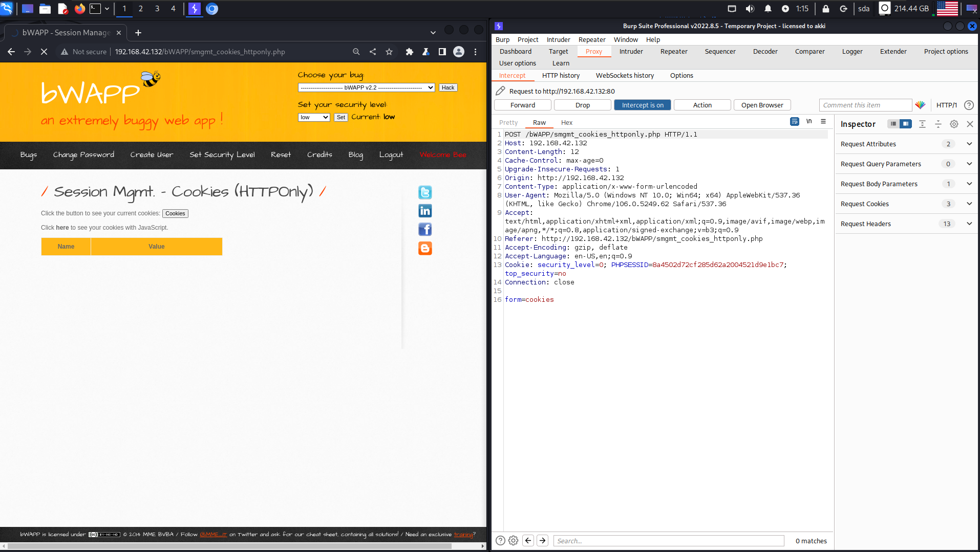The height and width of the screenshot is (552, 980).
Task: Click the Facebook share icon
Action: click(x=425, y=229)
